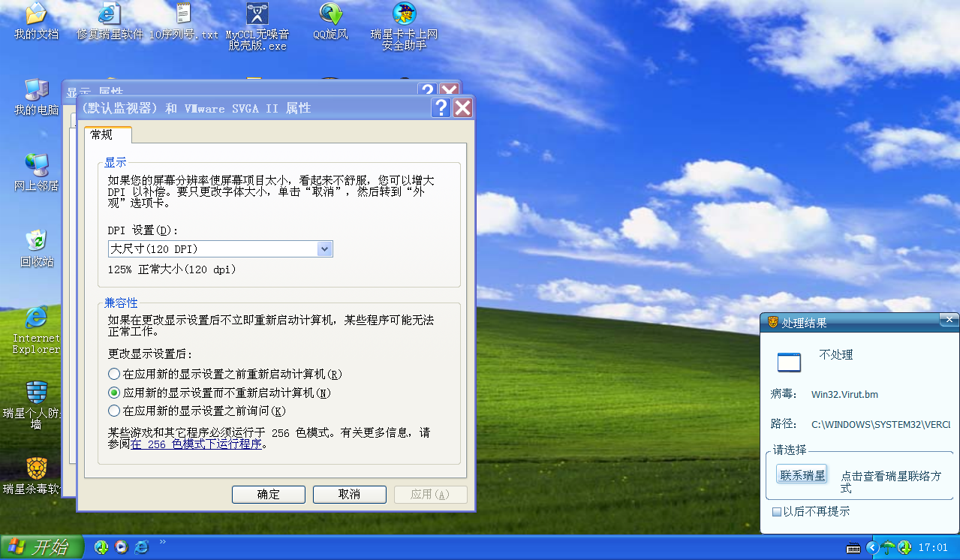
Task: Click the C:\WINDOWS\SYSTEM32 path text
Action: click(880, 424)
